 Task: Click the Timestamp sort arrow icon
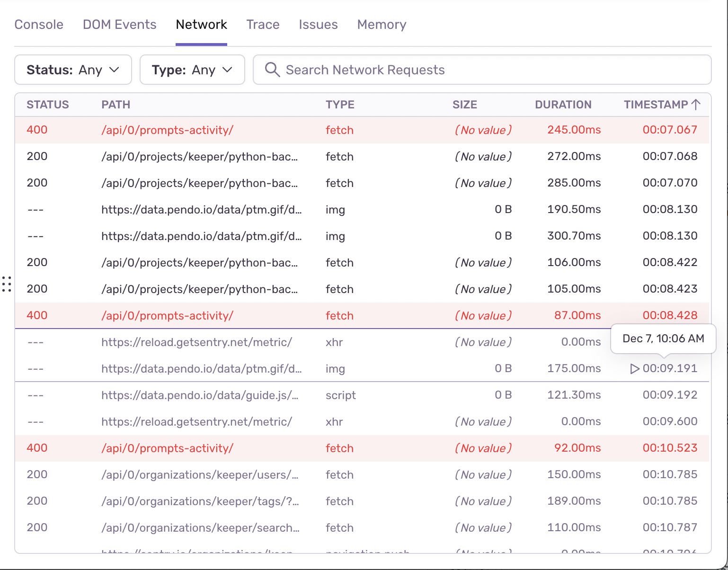696,105
